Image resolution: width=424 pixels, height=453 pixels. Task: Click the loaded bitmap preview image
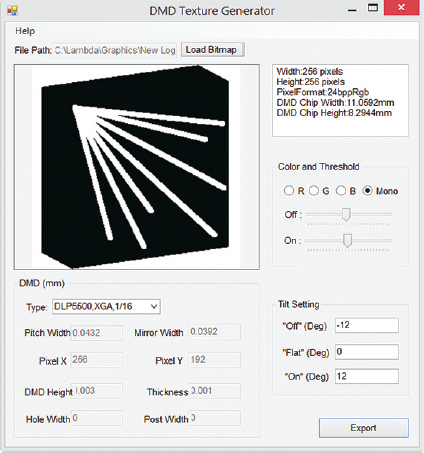[137, 167]
